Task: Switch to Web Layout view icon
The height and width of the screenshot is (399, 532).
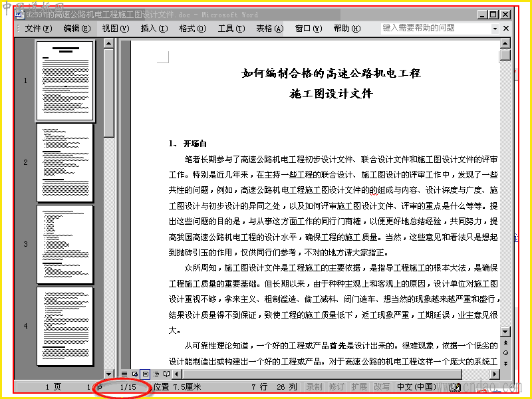Action: [135, 374]
